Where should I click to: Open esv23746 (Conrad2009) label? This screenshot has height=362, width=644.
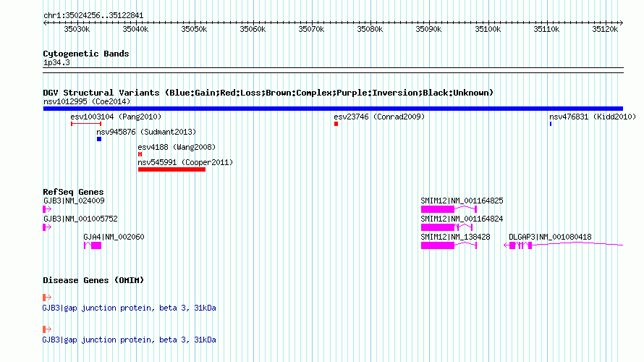coord(379,117)
